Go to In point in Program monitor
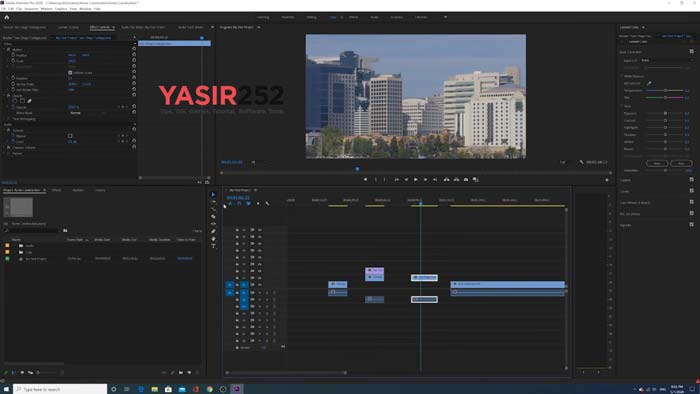This screenshot has height=394, width=700. 396,179
